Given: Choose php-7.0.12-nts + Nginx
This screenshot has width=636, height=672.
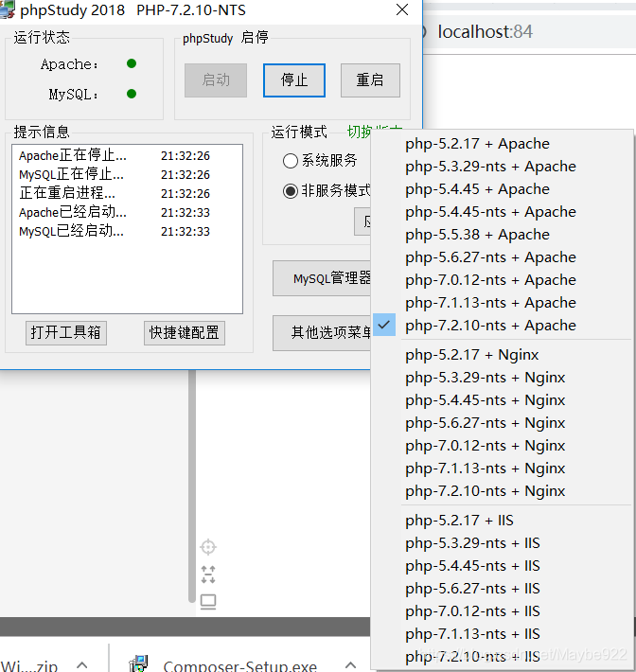Looking at the screenshot, I should point(503,446).
